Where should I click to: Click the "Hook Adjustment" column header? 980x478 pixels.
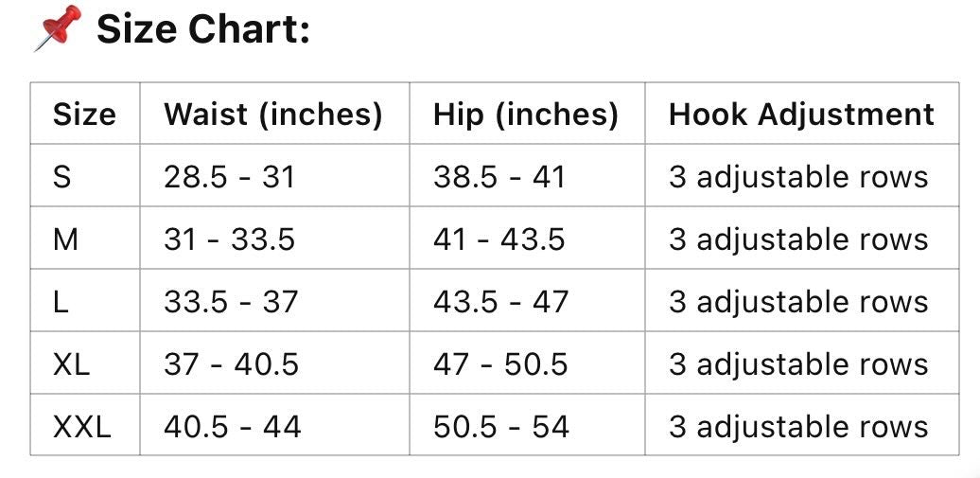coord(801,115)
